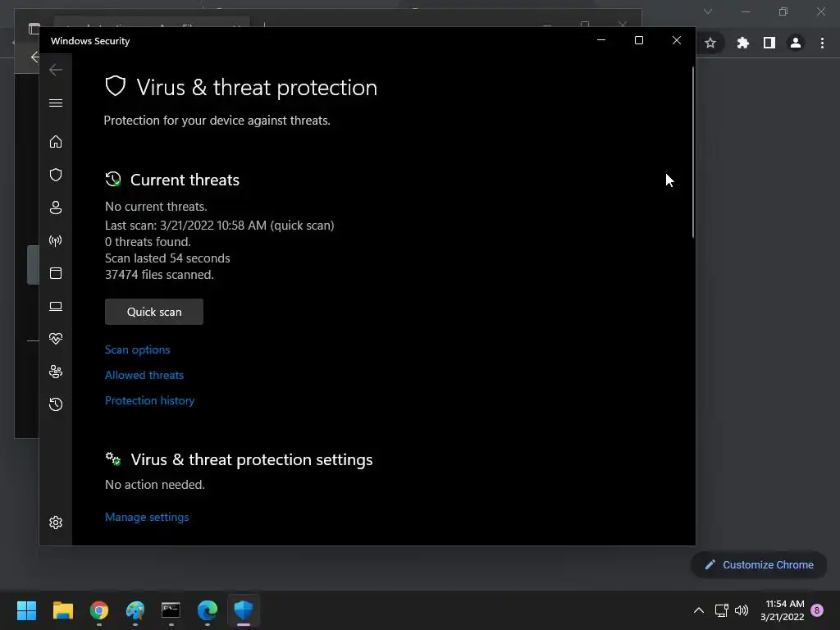840x630 pixels.
Task: Open Device security in sidebar
Action: [56, 306]
